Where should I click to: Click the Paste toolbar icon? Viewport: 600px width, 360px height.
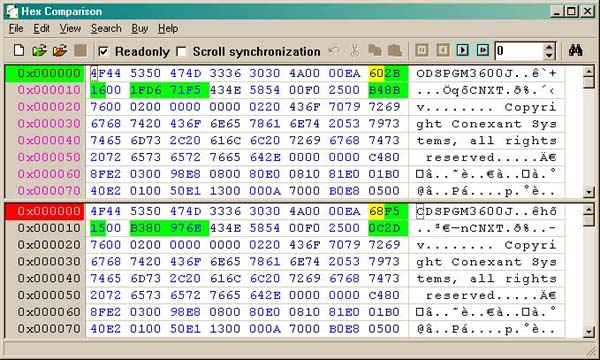click(x=395, y=50)
